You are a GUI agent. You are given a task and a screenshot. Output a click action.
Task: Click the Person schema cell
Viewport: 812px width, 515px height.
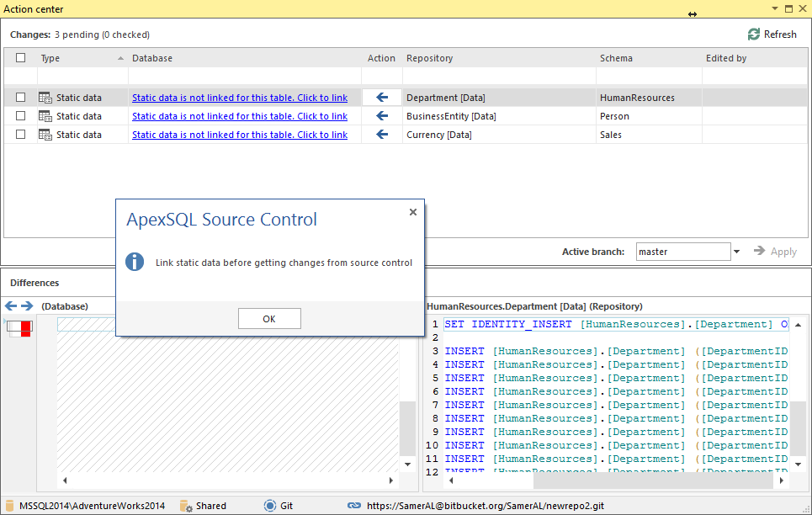pos(649,116)
